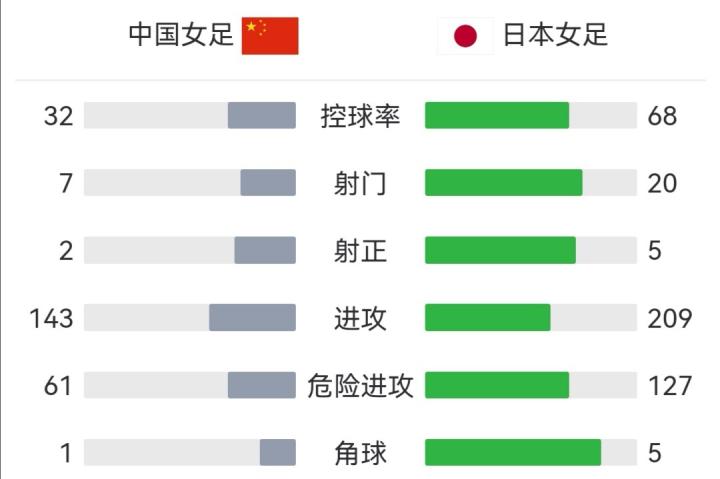Click the 危险进攻 stat label
Screen dimensions: 720x479
[360, 385]
